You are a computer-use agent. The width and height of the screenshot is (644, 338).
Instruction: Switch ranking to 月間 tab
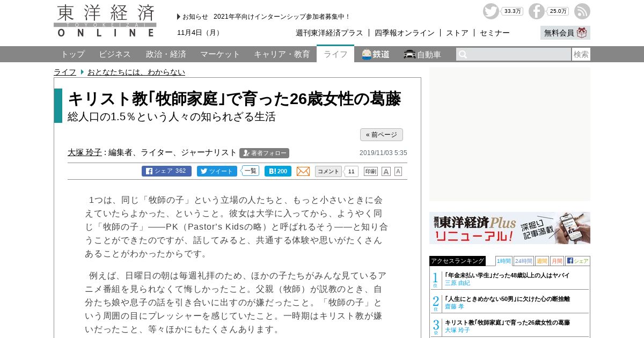pyautogui.click(x=557, y=261)
